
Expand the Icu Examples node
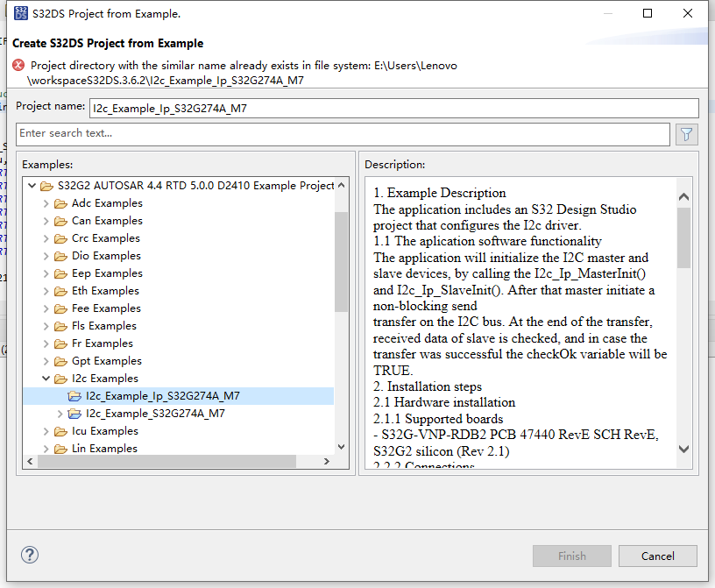pos(46,431)
